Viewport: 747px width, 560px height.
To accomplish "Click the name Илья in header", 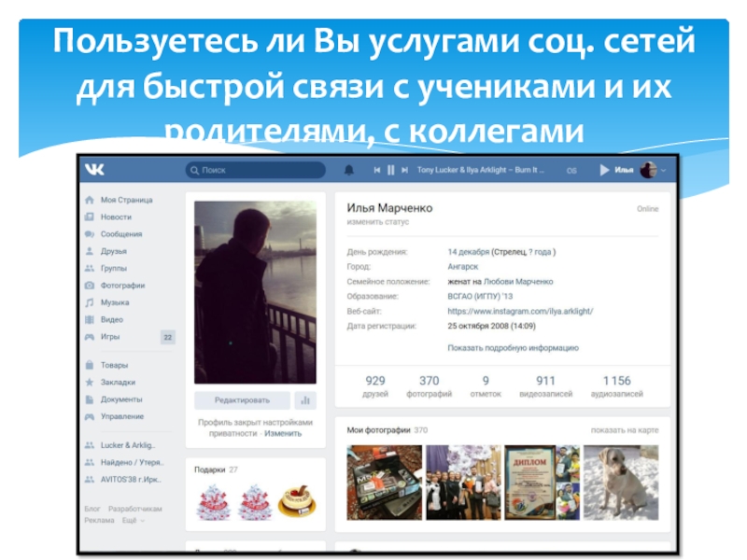I will click(x=624, y=170).
